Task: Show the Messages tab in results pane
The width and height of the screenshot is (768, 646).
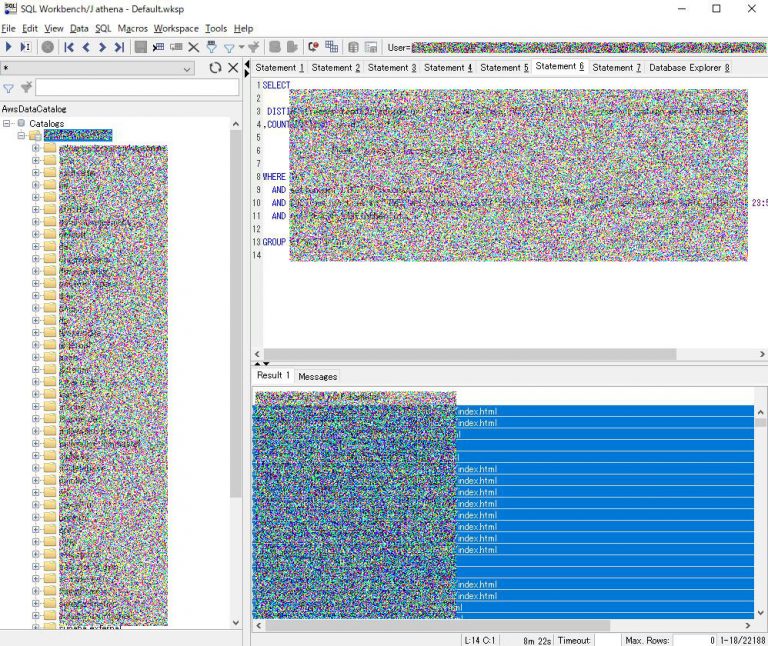Action: (x=318, y=376)
